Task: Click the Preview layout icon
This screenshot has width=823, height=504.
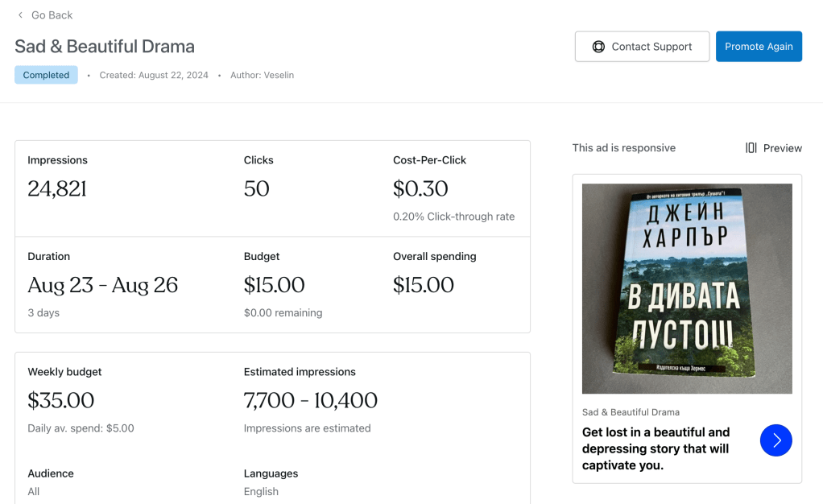Action: tap(751, 148)
